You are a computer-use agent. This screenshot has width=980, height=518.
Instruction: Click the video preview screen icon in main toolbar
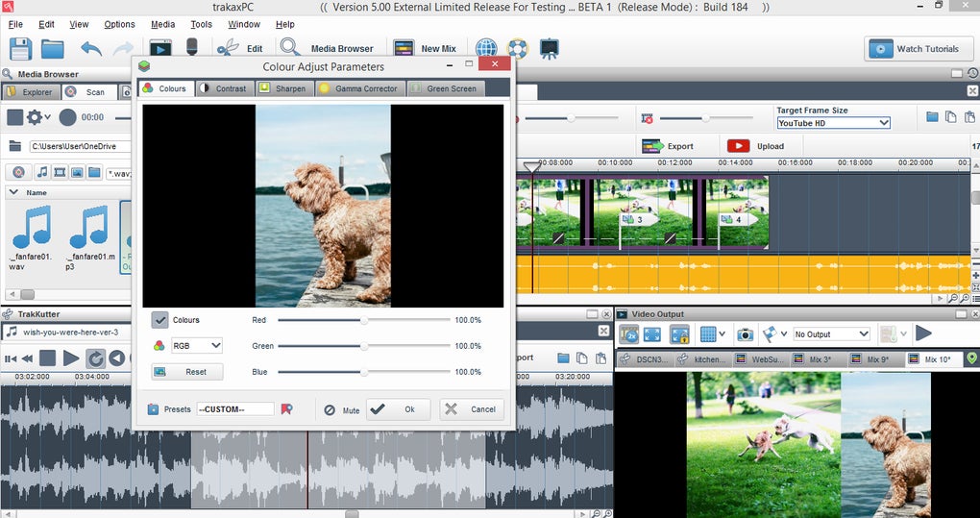click(x=160, y=49)
